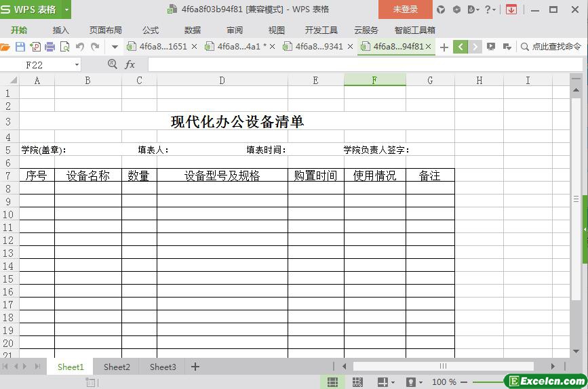Switch to normal view status icon
Image resolution: width=588 pixels, height=389 pixels.
coord(332,382)
